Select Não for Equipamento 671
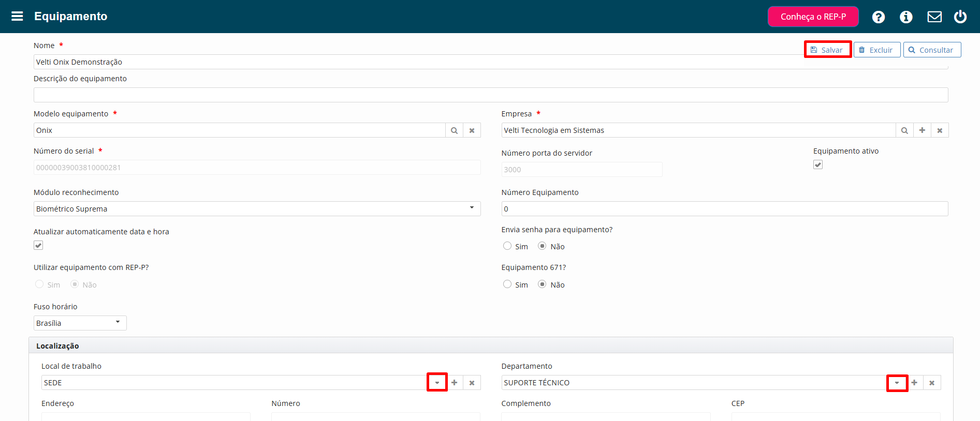The image size is (980, 421). point(542,284)
